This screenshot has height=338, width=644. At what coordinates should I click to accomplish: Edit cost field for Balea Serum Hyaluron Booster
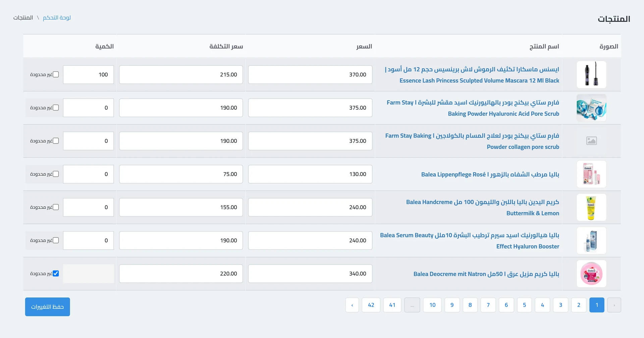click(x=181, y=240)
